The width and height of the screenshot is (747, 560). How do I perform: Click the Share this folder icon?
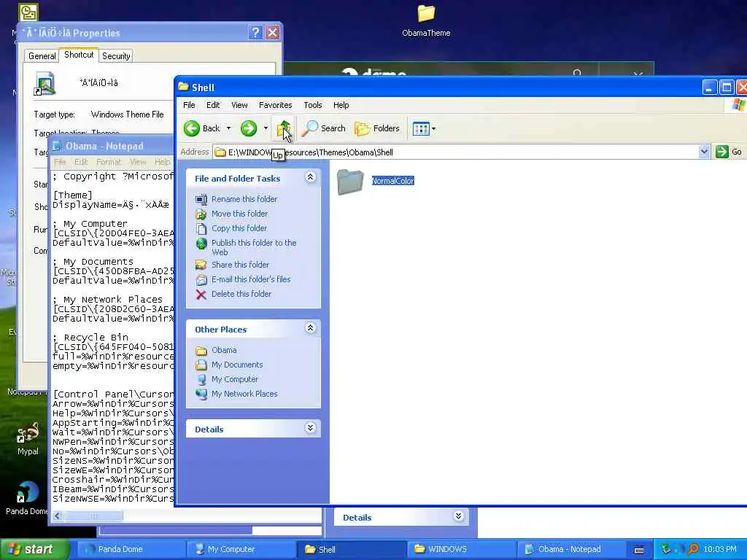tap(201, 265)
